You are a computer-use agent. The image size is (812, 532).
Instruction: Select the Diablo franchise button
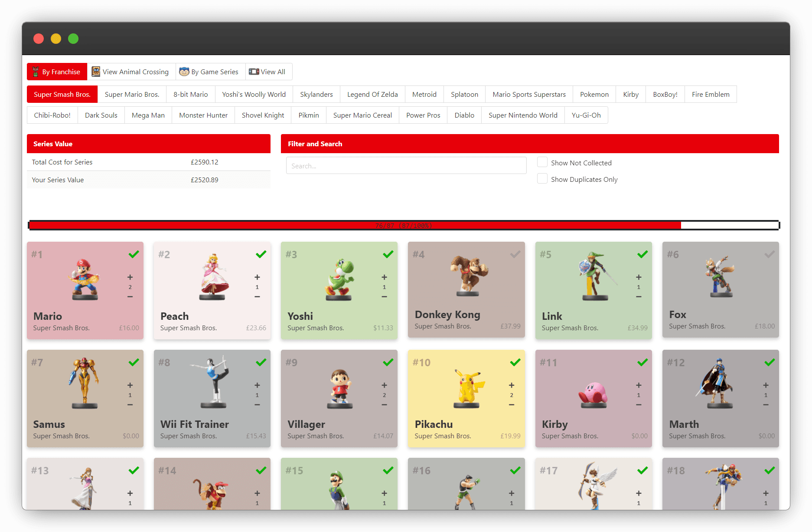(464, 115)
